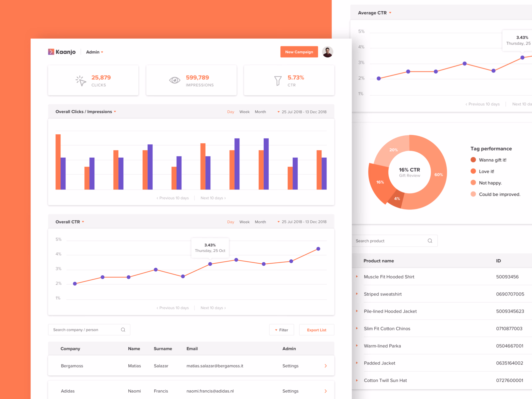Open Adidas row arrow chevron
Screen dimensions: 532x399
coord(326,391)
